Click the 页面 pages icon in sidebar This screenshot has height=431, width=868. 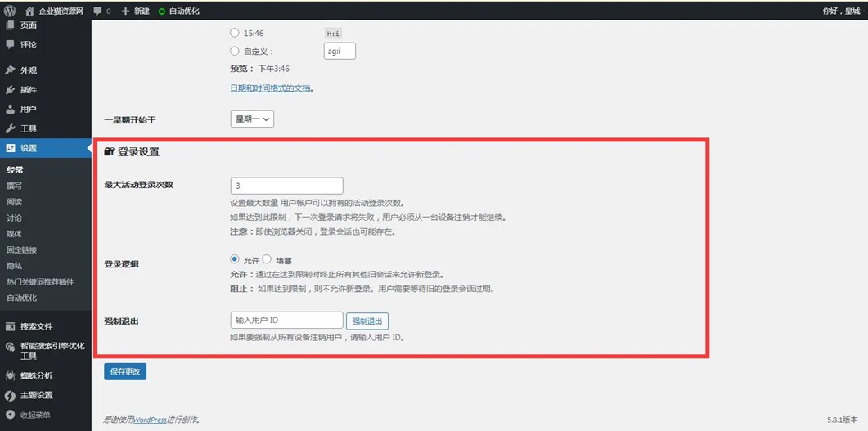click(x=10, y=25)
